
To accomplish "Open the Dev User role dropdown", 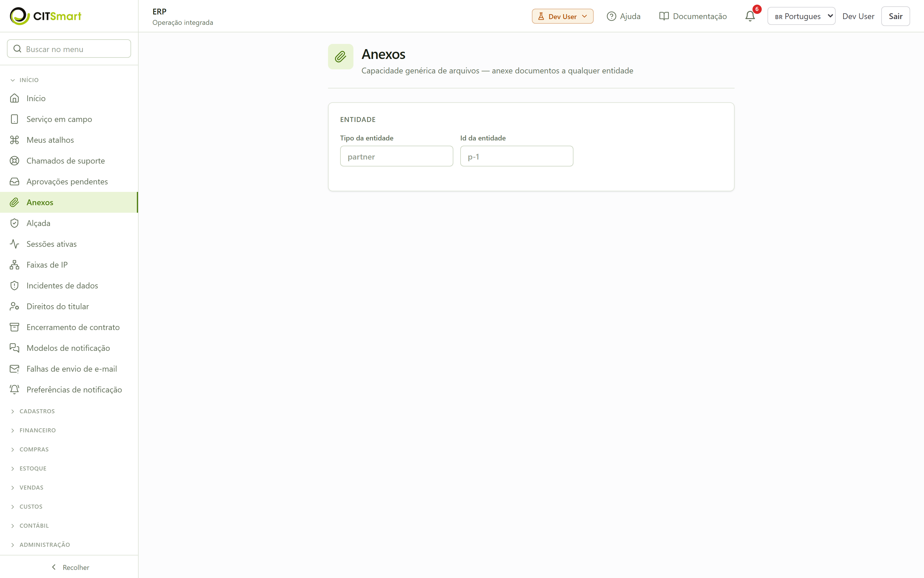I will click(x=562, y=16).
